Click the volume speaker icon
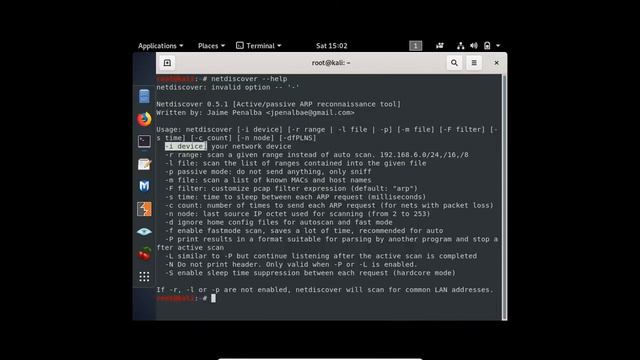Image resolution: width=640 pixels, height=360 pixels. click(x=473, y=46)
